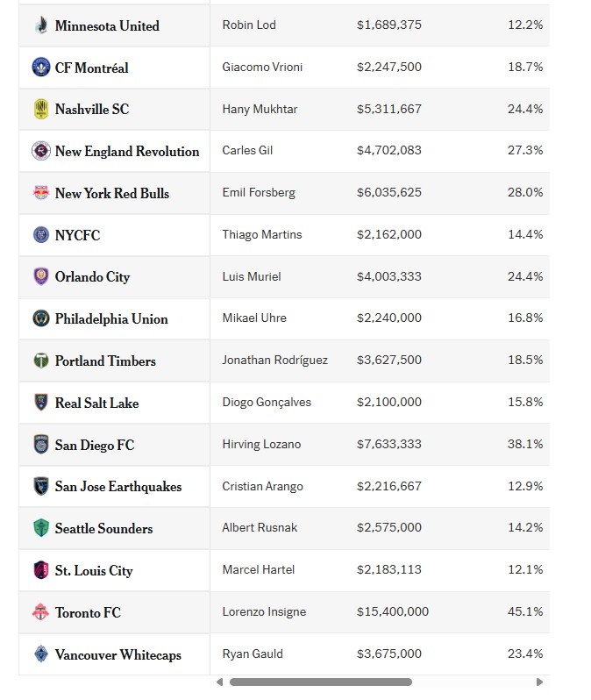The width and height of the screenshot is (591, 700).
Task: Click the Vancouver Whitecaps logo icon
Action: click(x=40, y=654)
